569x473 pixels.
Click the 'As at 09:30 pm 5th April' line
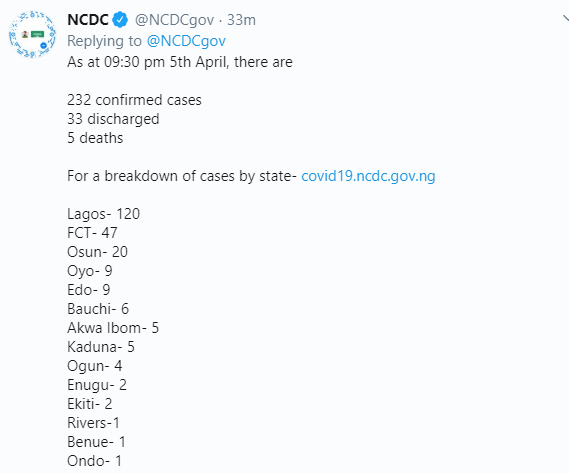180,62
